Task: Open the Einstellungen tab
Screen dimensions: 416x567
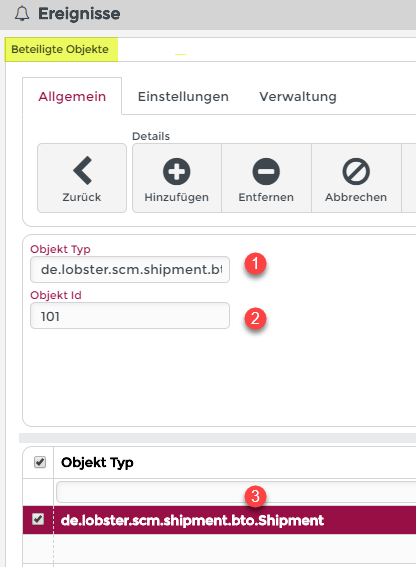Action: pos(183,97)
